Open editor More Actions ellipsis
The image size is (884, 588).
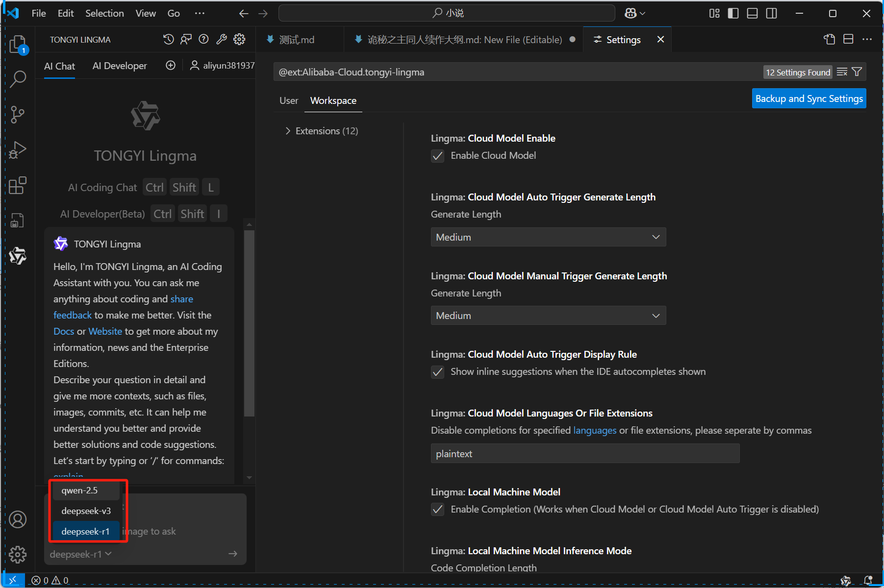tap(867, 40)
